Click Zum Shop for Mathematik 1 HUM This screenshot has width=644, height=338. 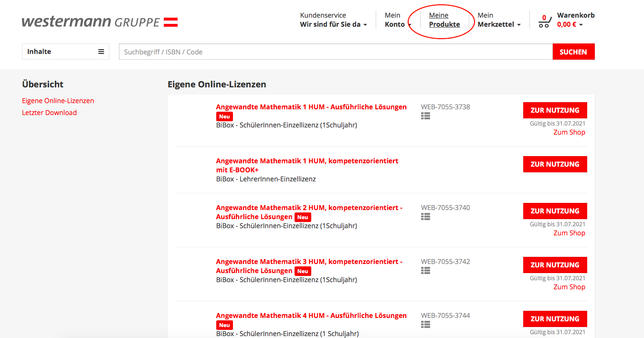[569, 132]
